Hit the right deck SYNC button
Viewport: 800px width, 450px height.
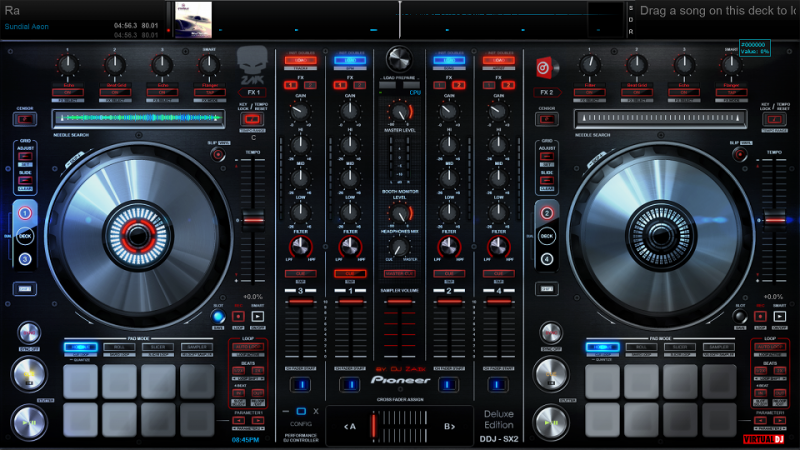[x=551, y=333]
